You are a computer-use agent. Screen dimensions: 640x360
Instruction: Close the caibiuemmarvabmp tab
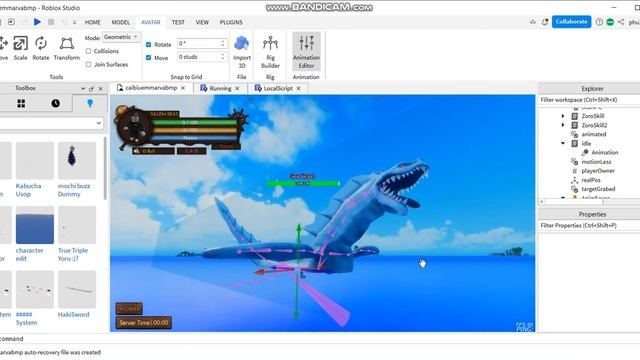coord(183,88)
